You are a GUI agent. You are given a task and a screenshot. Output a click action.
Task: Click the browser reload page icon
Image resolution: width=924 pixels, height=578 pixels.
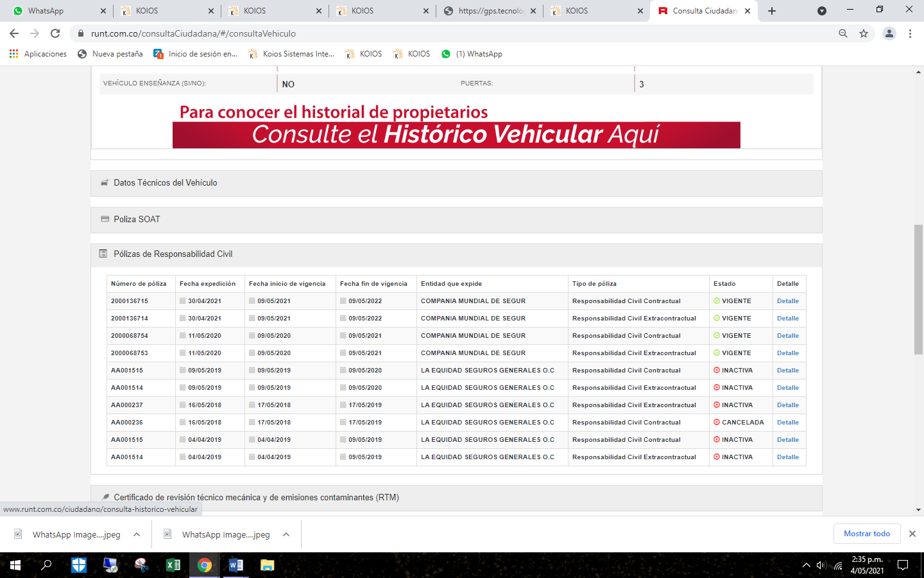coord(55,33)
